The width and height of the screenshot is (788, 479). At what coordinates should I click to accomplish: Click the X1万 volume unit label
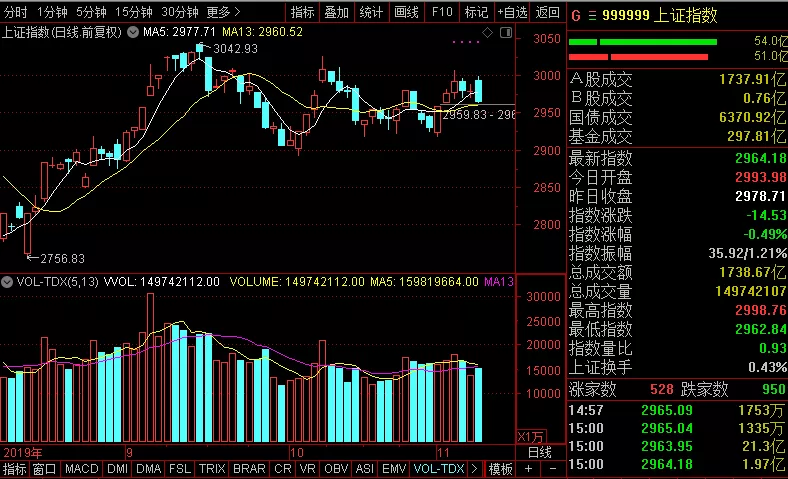click(531, 437)
